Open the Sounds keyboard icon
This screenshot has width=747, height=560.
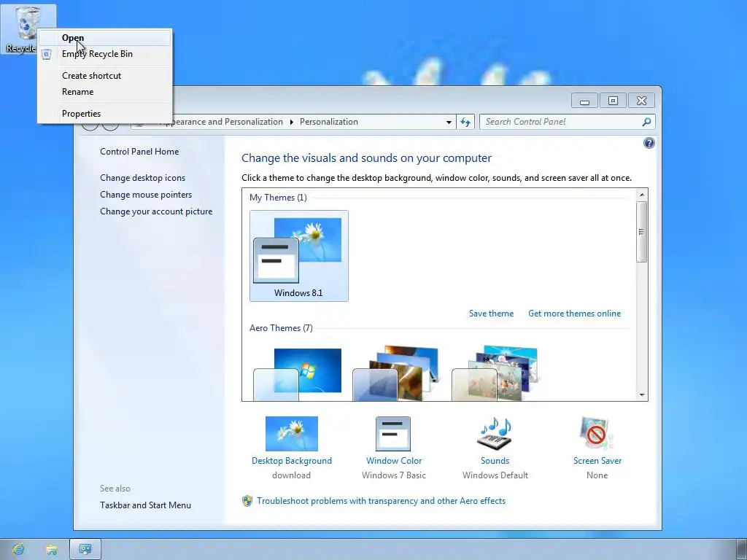coord(495,433)
